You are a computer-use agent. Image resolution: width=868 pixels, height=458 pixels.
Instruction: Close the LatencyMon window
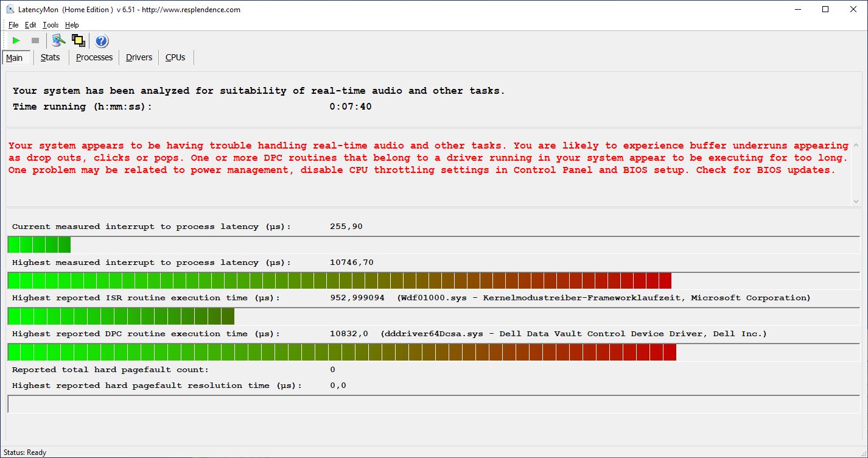pyautogui.click(x=853, y=9)
